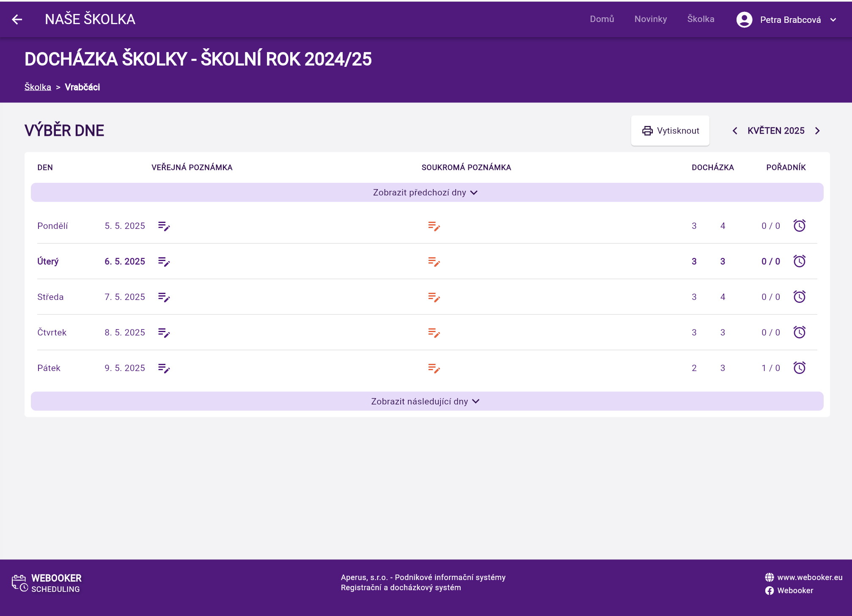Edit private note for Čtvrtek 8. 5. 2025
This screenshot has width=852, height=616.
[x=434, y=333]
